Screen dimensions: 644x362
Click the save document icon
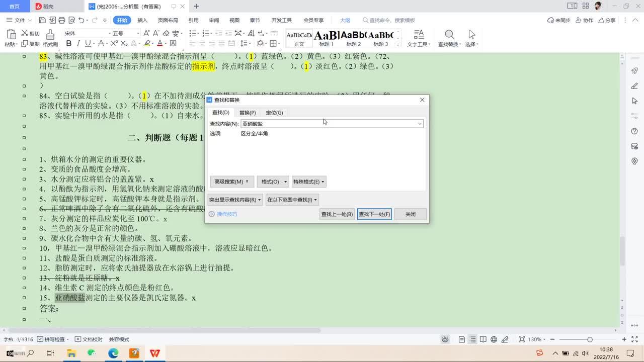[x=42, y=21]
